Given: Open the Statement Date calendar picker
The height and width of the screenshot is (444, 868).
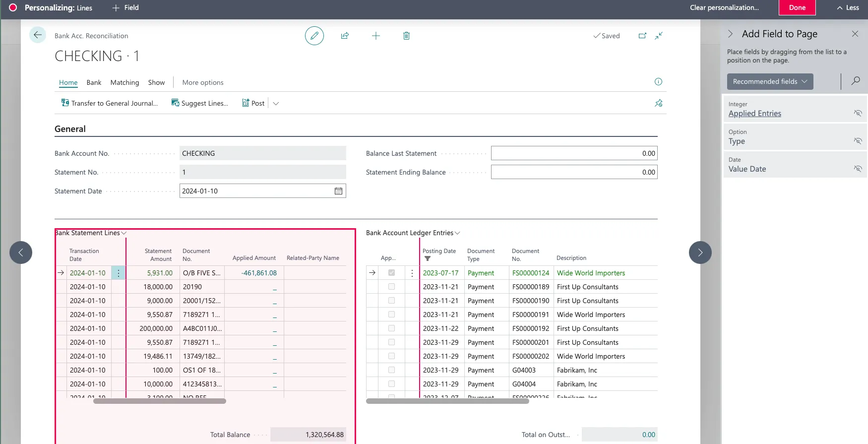Looking at the screenshot, I should click(x=338, y=191).
